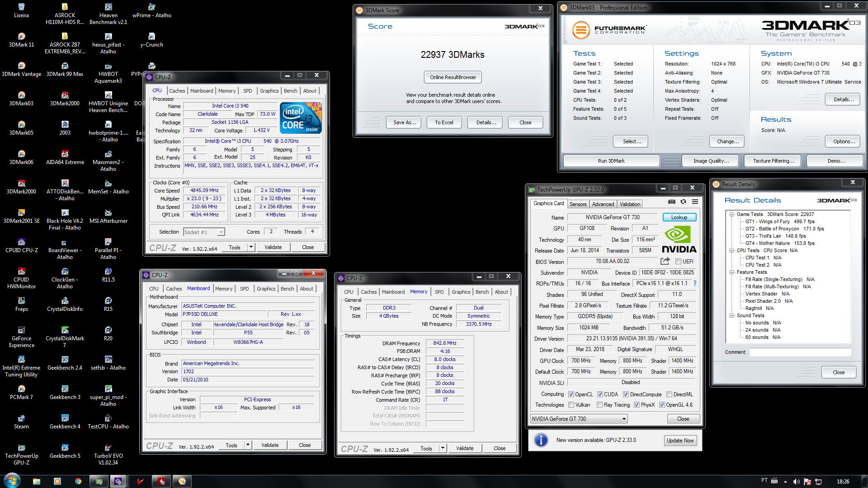Image resolution: width=868 pixels, height=488 pixels.
Task: Click the To Excel button
Action: (444, 122)
